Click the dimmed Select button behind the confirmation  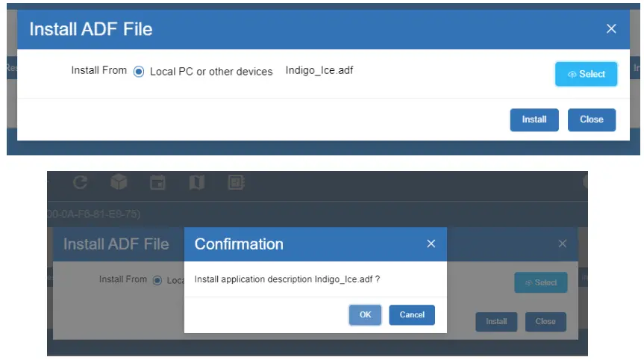pos(540,282)
